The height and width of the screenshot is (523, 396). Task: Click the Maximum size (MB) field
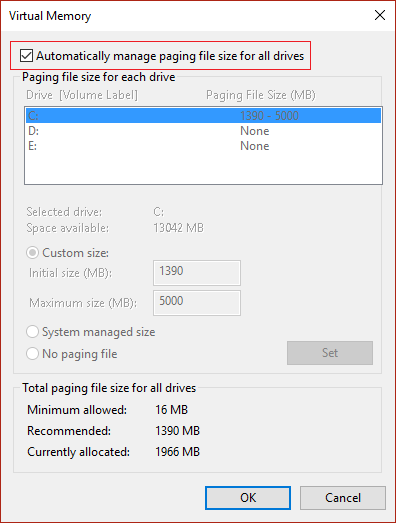[x=197, y=303]
